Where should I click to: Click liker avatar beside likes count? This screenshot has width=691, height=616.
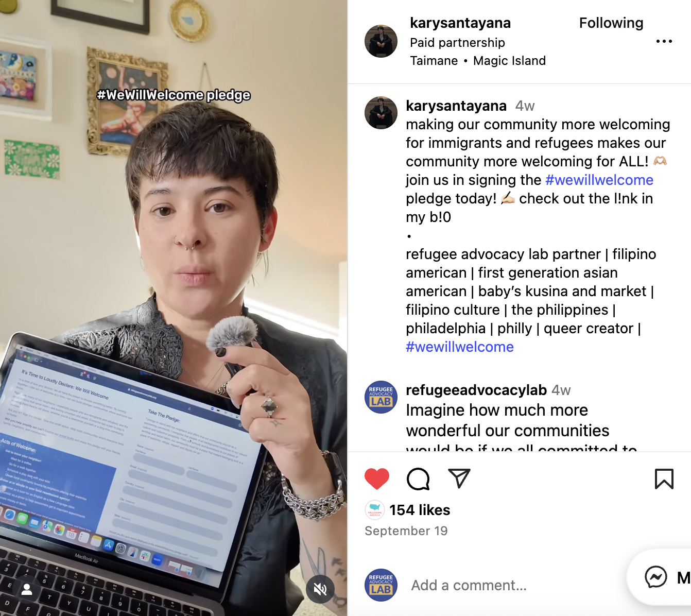(375, 510)
